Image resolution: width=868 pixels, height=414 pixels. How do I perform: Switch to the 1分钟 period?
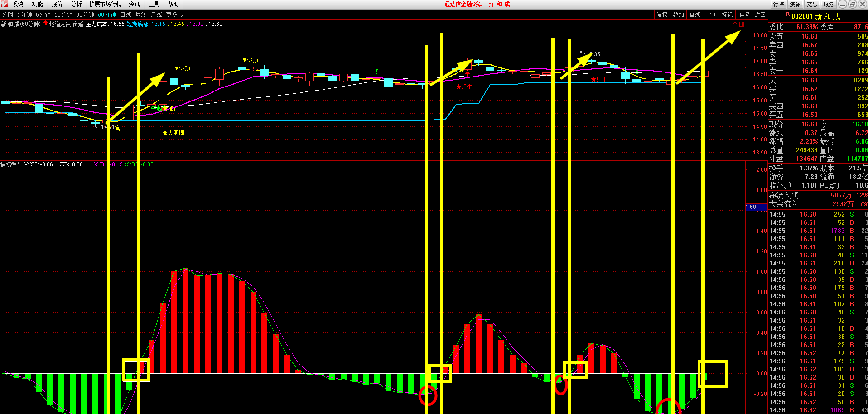tap(25, 15)
